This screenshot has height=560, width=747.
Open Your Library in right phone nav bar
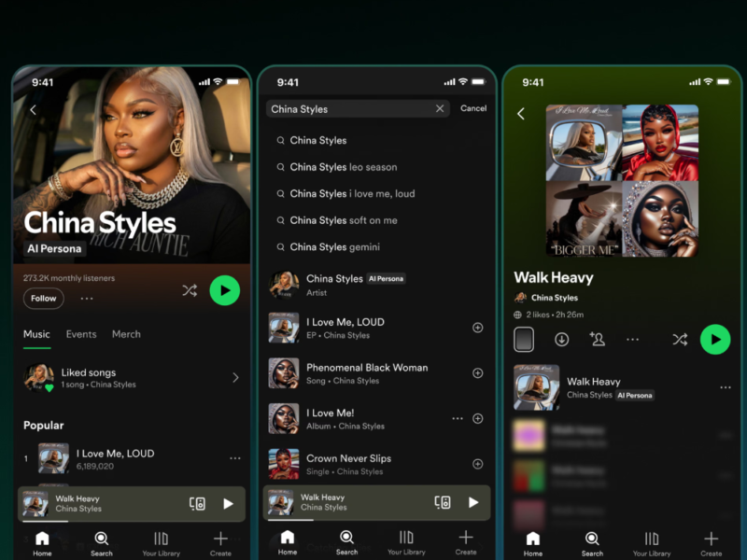pyautogui.click(x=652, y=544)
